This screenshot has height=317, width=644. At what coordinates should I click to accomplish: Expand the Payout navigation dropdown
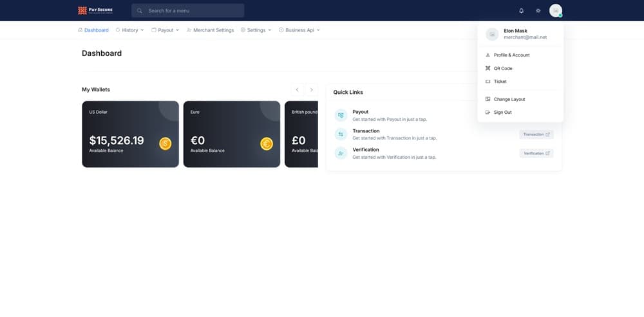point(166,30)
